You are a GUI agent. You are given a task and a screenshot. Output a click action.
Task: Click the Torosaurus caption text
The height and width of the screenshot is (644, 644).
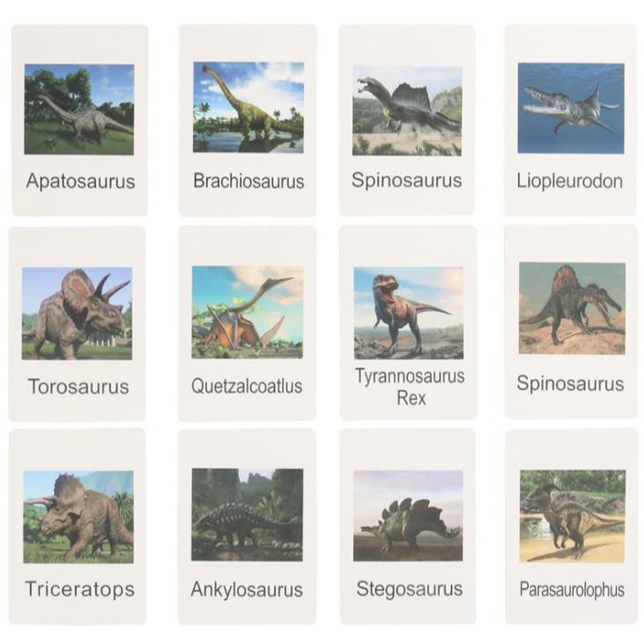[x=78, y=387]
